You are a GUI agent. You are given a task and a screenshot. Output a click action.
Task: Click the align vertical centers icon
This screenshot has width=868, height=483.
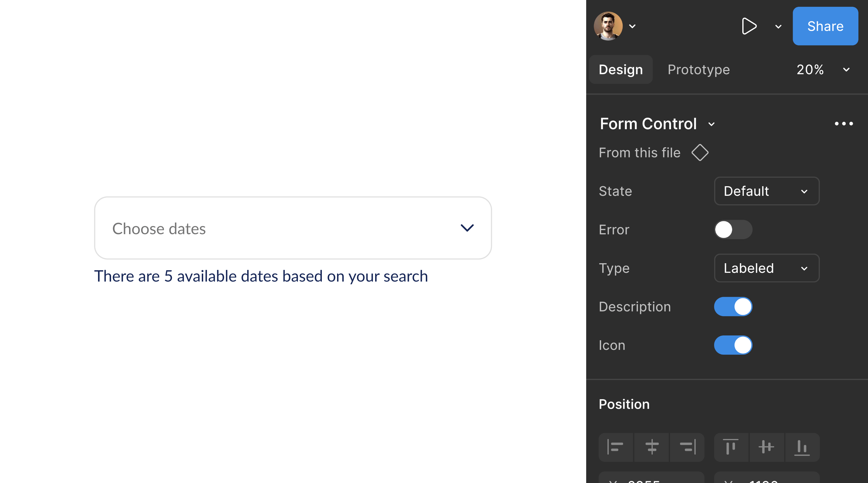click(766, 447)
